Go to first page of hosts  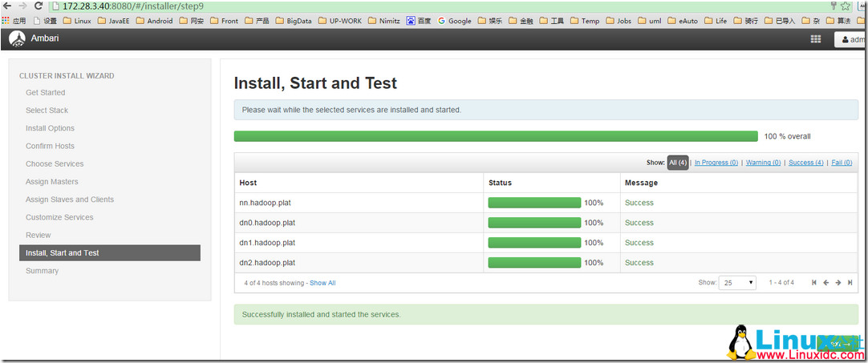pyautogui.click(x=813, y=283)
